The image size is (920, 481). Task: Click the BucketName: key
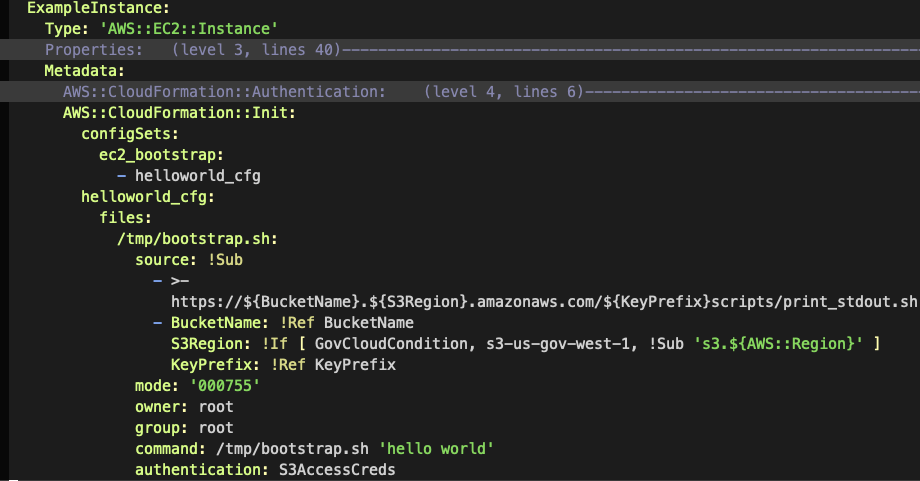pos(220,323)
